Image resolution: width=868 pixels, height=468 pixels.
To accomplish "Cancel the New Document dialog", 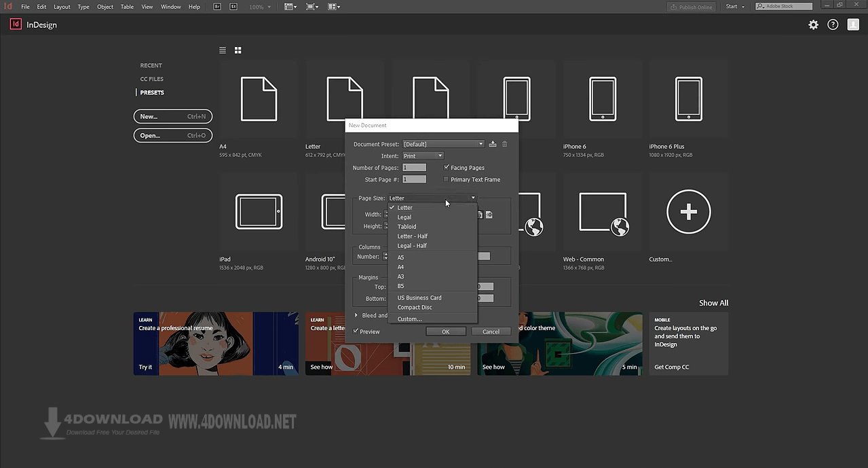I will 491,331.
